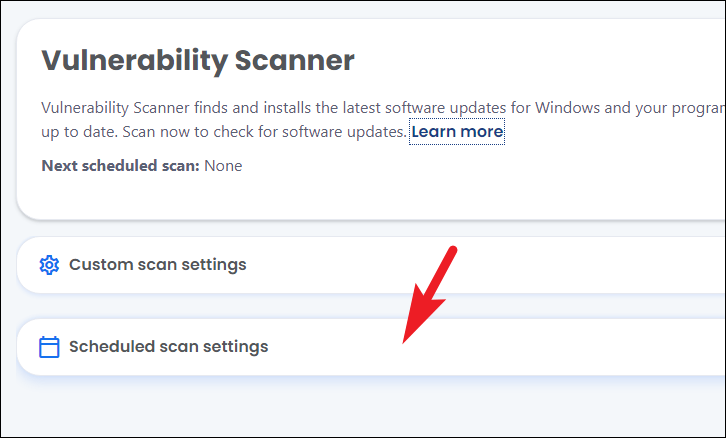
Task: Click blank space in Scheduled scan settings row
Action: click(580, 347)
